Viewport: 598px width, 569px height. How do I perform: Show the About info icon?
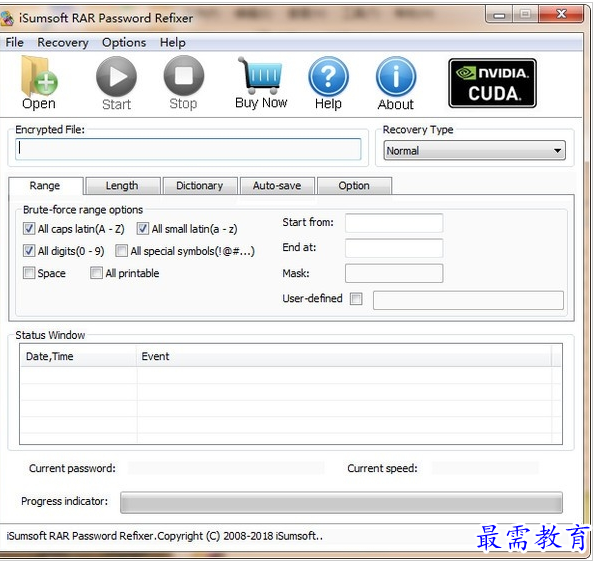pos(395,83)
